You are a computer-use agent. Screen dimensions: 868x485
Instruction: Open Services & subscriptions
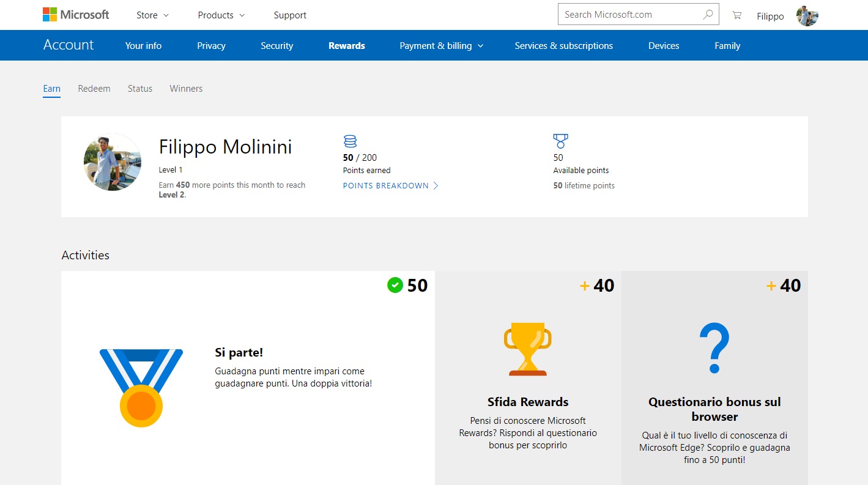tap(563, 46)
